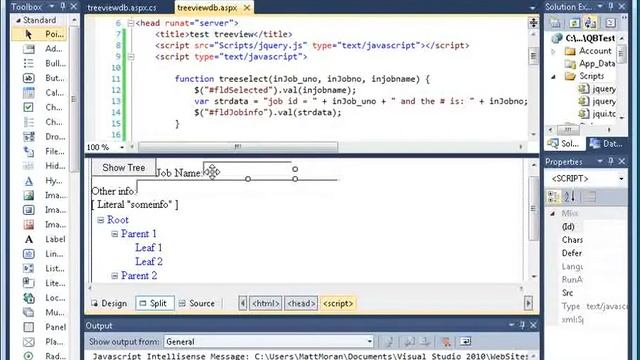Click Leaf 1 tree link
The height and width of the screenshot is (360, 640).
point(149,248)
